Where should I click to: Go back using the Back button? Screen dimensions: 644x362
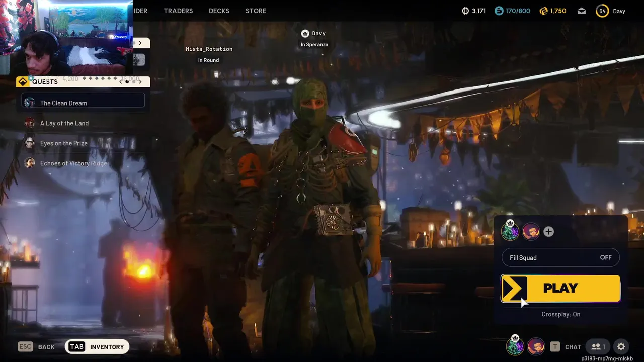tap(46, 347)
